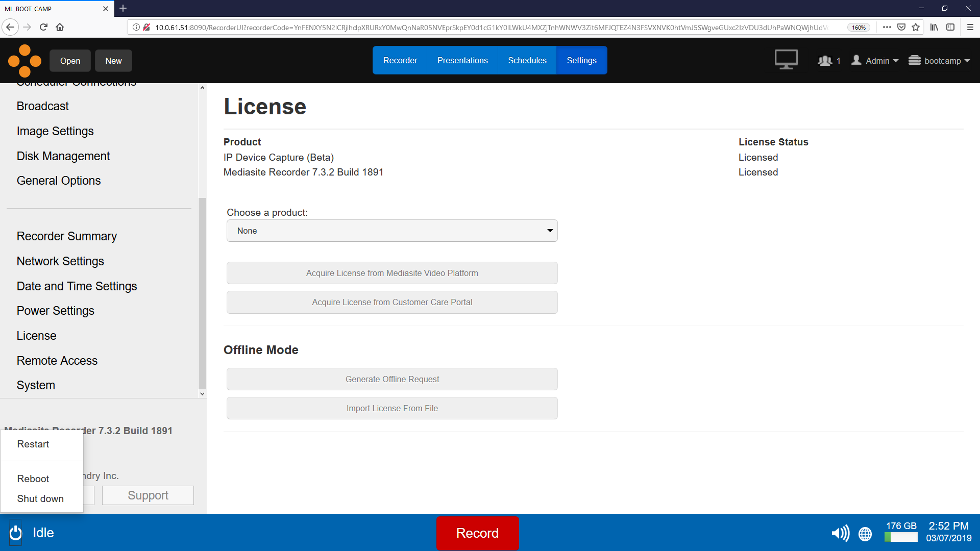Click the Support button
Viewport: 980px width, 551px height.
[x=148, y=495]
